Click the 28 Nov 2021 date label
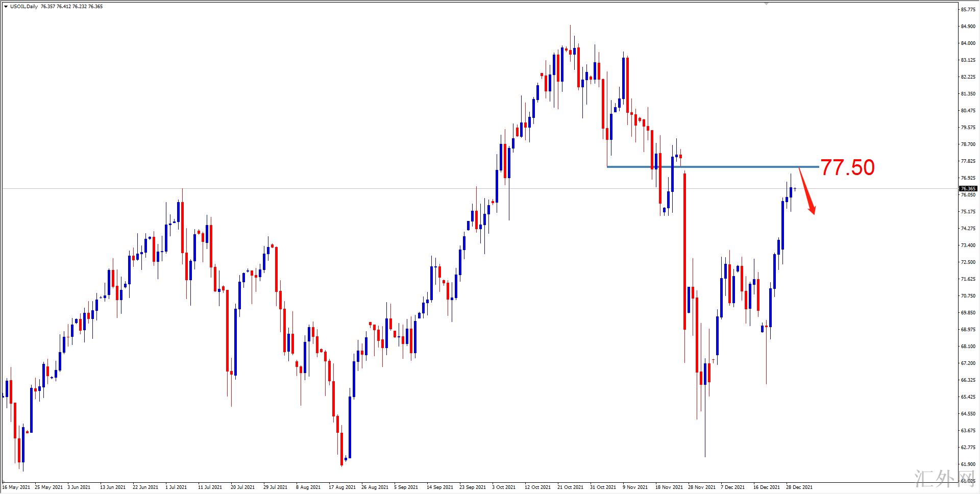 tap(701, 487)
